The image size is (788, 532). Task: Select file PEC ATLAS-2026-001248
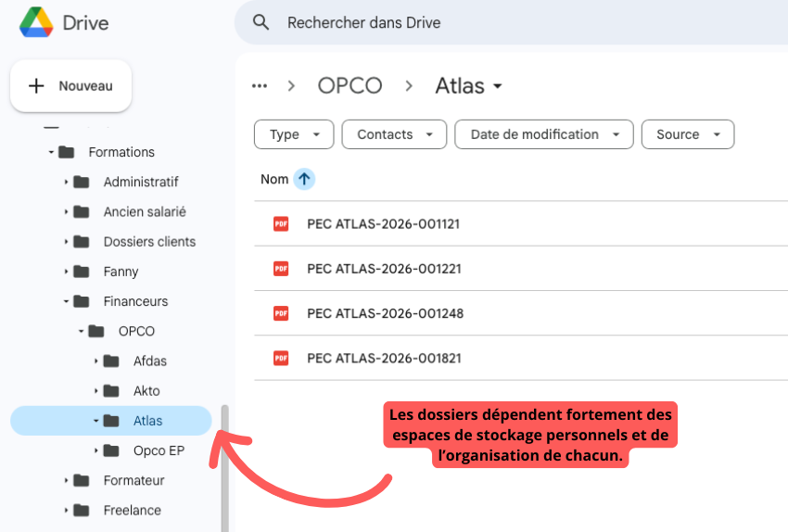click(521, 313)
